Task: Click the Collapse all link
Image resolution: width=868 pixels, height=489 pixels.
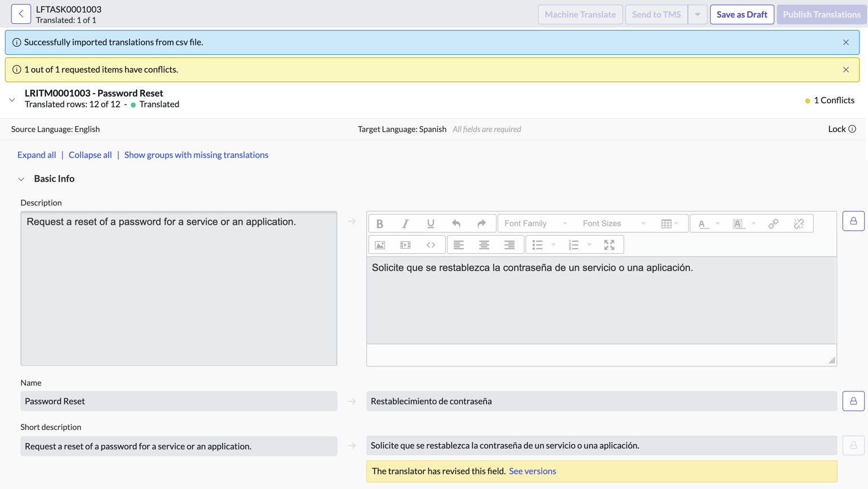Action: [90, 155]
